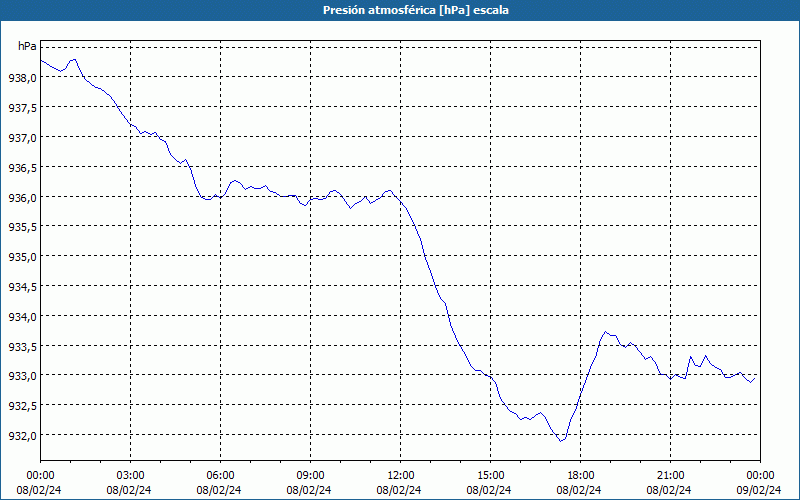Click the 09/02/24 date label

[x=759, y=490]
